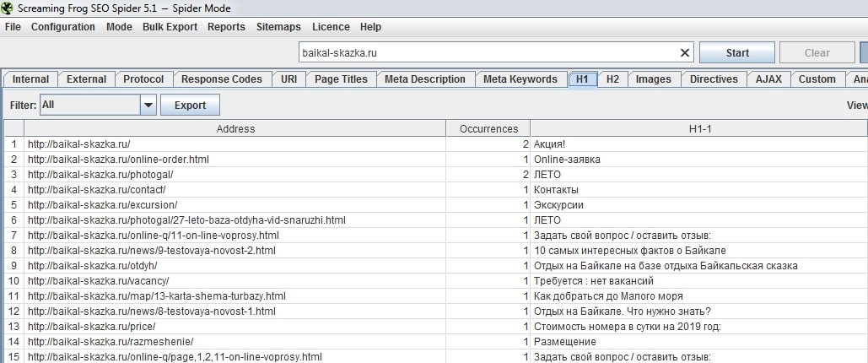The image size is (868, 363).
Task: Switch to the Directives tab
Action: point(714,79)
